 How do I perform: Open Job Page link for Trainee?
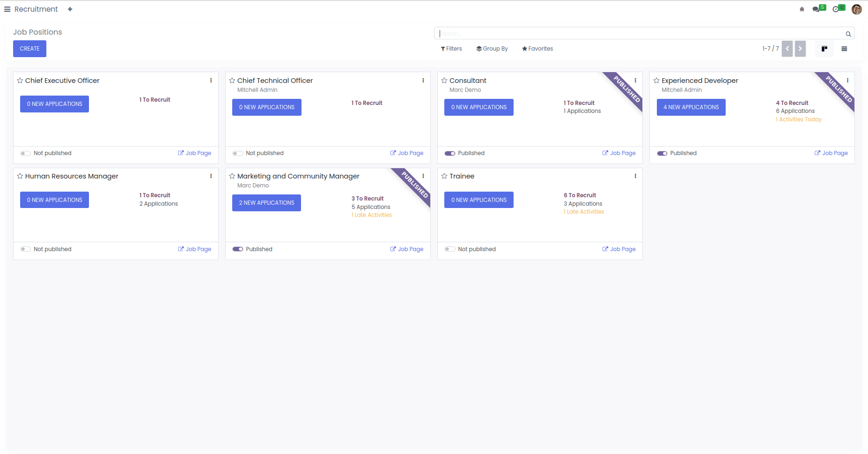619,249
